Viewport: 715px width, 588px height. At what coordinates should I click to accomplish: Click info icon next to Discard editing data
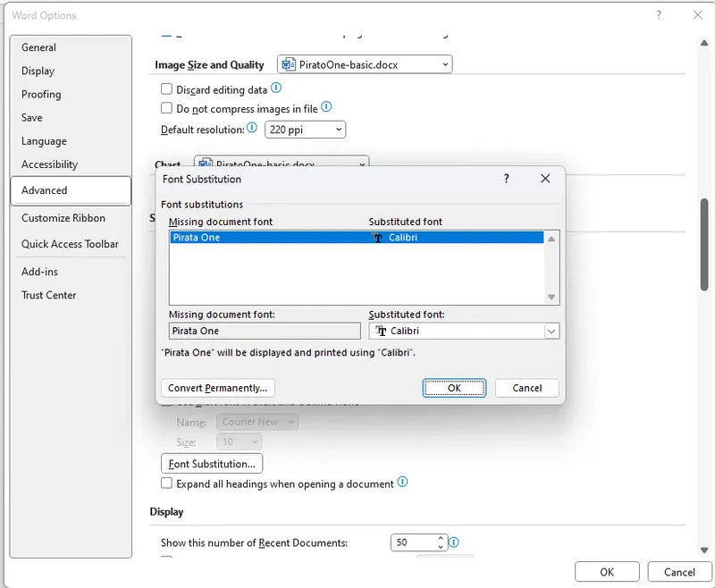tap(276, 88)
